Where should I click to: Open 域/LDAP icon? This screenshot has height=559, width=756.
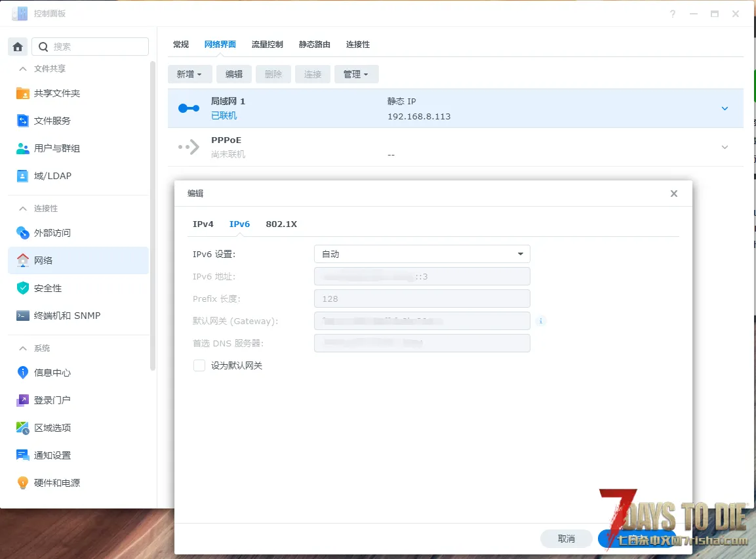pos(23,176)
